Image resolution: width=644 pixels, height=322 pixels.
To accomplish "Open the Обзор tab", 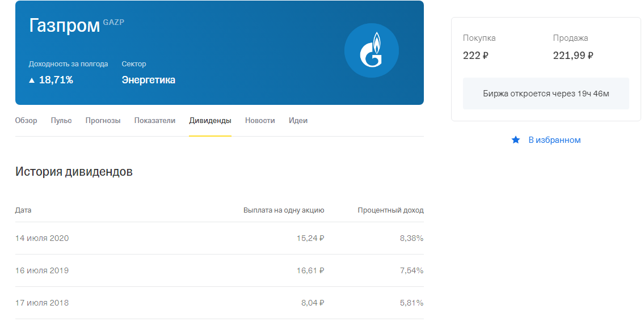I will (x=26, y=121).
